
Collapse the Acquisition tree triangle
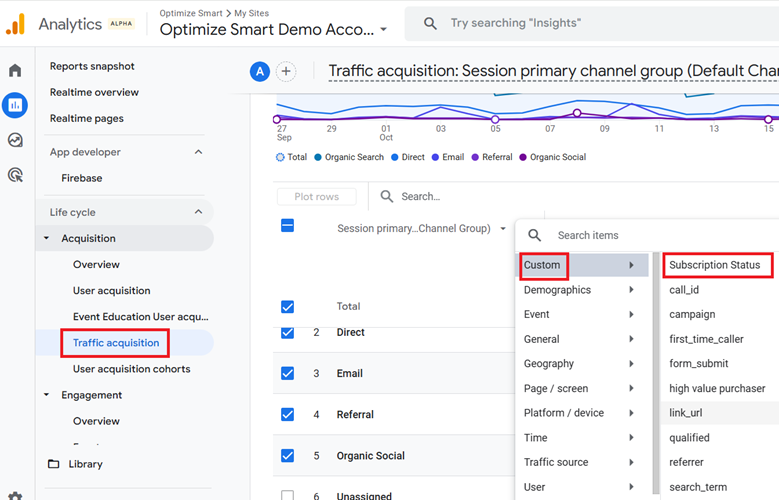pos(47,238)
